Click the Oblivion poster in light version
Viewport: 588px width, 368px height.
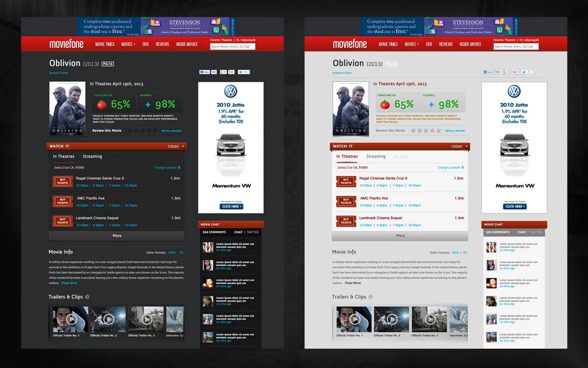pos(351,109)
